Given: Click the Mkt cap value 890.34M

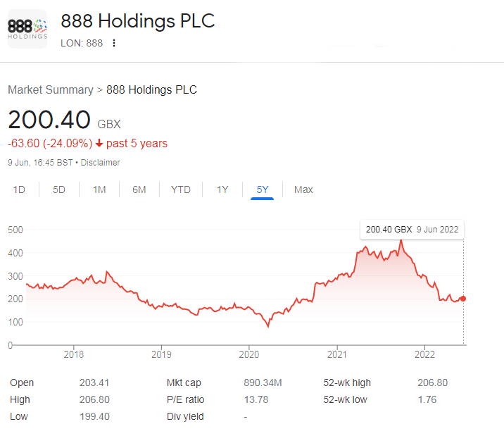Looking at the screenshot, I should 263,383.
